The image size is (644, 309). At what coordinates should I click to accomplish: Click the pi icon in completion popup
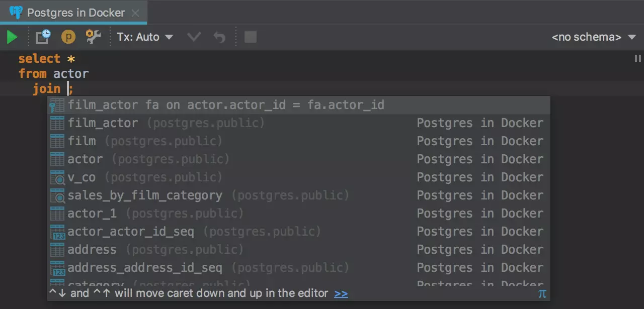click(x=542, y=294)
